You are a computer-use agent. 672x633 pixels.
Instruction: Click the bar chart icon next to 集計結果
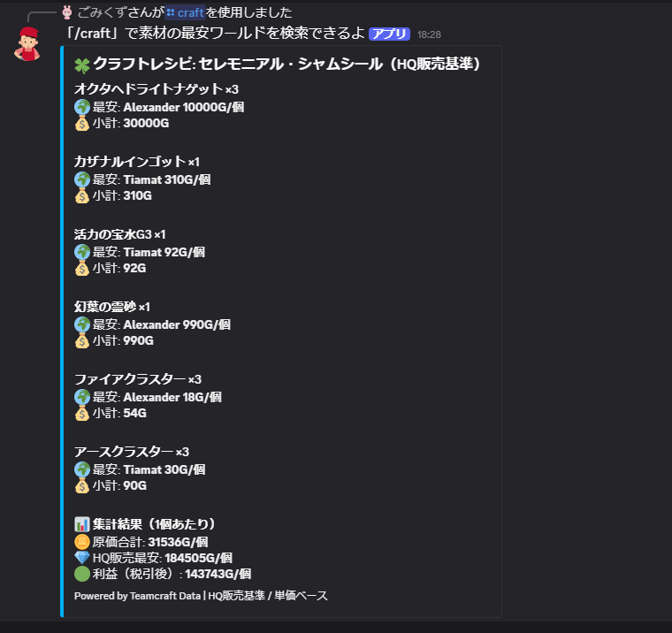point(82,524)
